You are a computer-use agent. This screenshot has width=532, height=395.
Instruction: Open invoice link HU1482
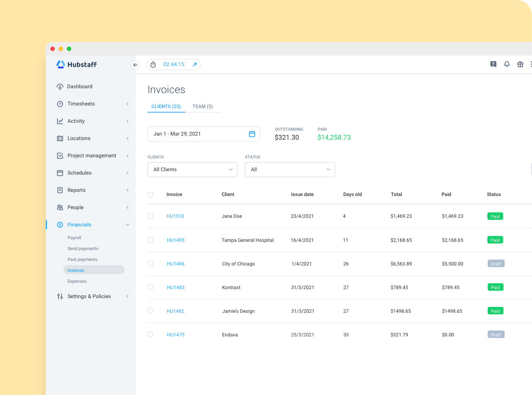[175, 311]
